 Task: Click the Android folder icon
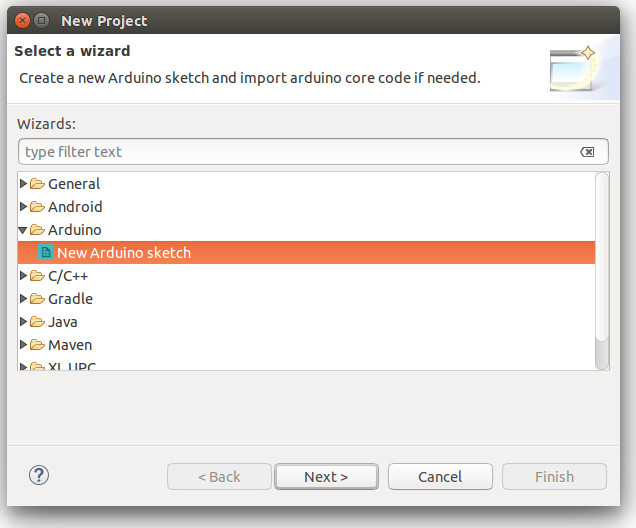37,207
